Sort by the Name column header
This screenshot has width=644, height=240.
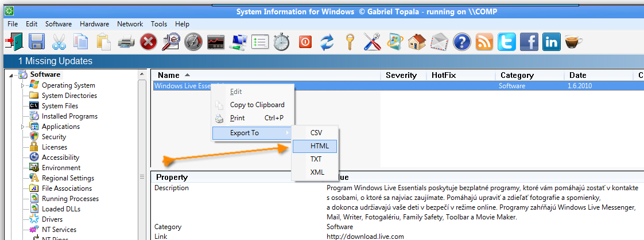266,76
